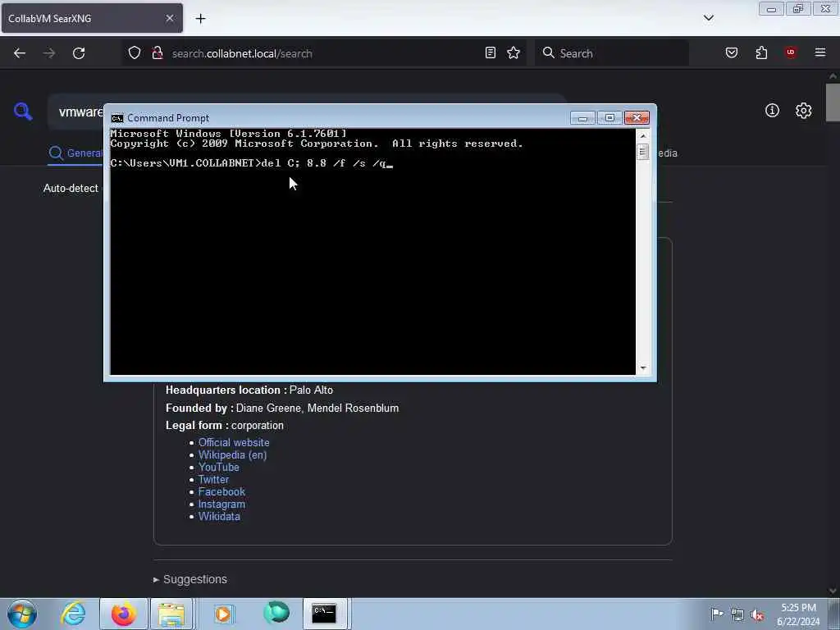Click the browser page scrollbar thumb
The height and width of the screenshot is (630, 840).
tap(833, 103)
